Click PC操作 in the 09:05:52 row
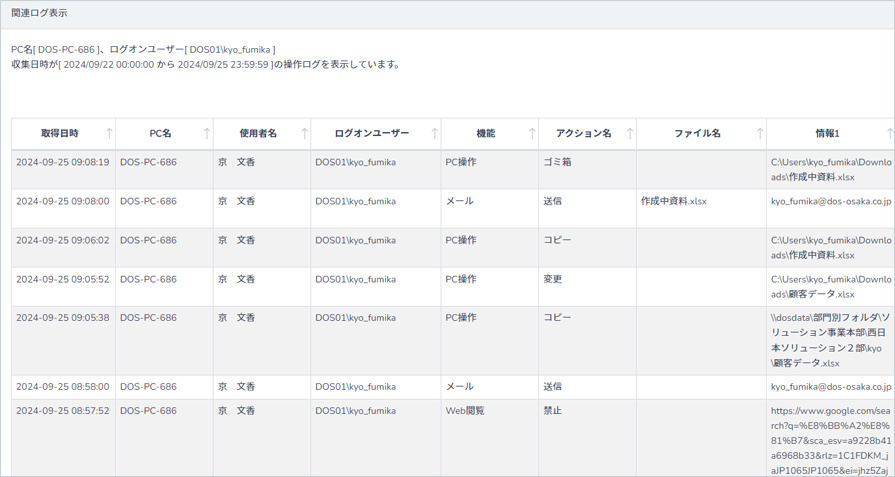Viewport: 895px width, 477px height. [461, 279]
